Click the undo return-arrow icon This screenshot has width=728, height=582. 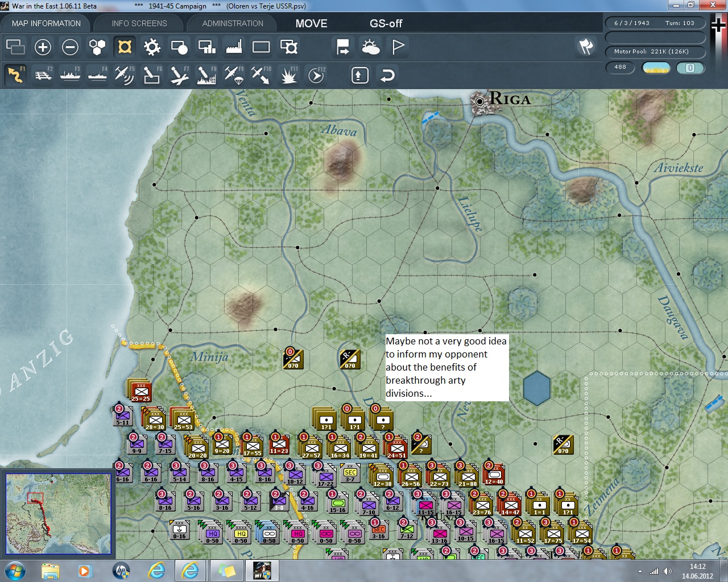click(387, 75)
